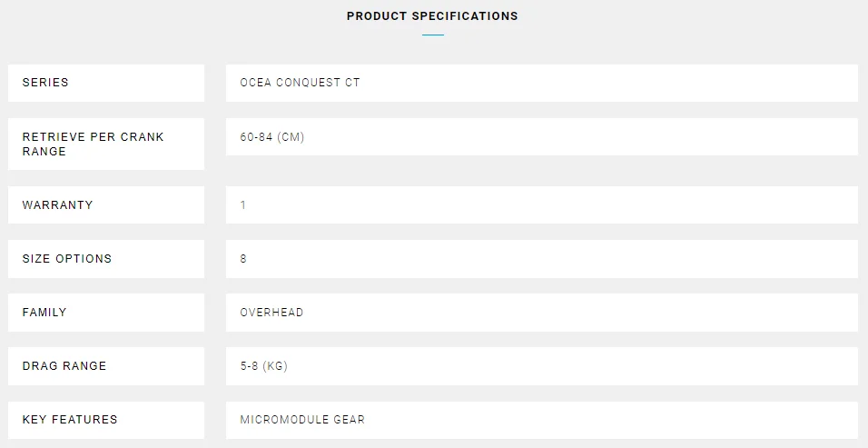This screenshot has width=868, height=448.
Task: Click the Micromodule Gear value
Action: (x=302, y=420)
